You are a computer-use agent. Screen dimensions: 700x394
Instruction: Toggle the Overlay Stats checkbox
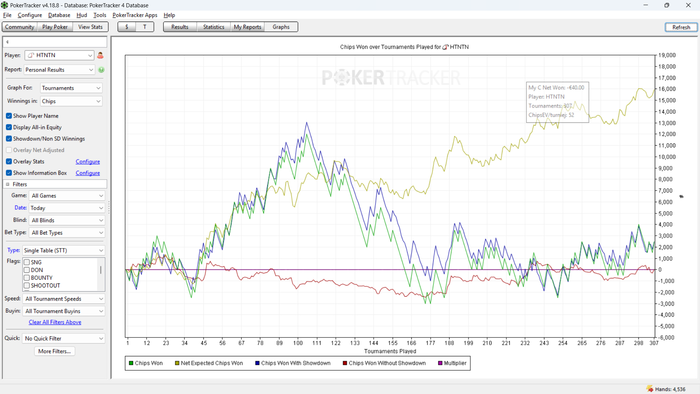[9, 162]
